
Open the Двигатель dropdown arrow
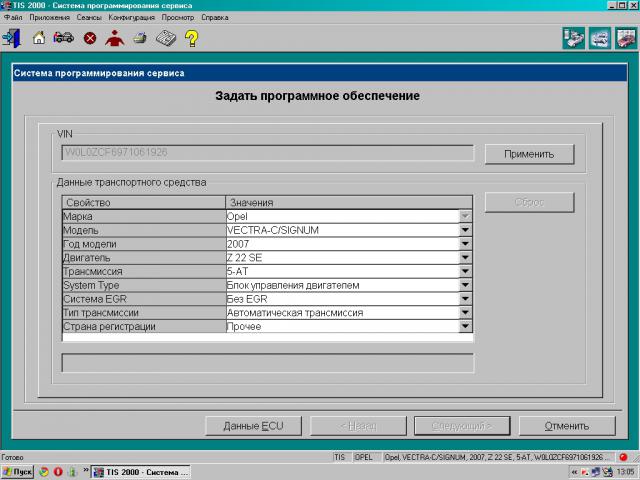pos(465,258)
